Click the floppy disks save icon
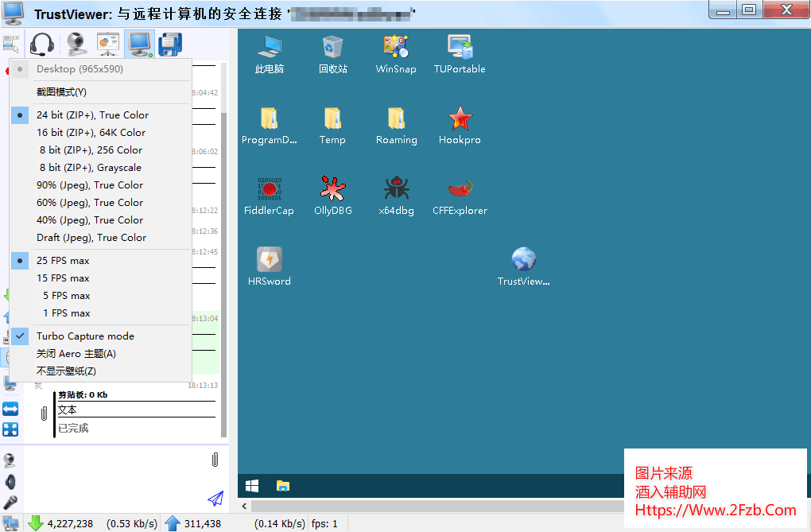 pos(170,44)
